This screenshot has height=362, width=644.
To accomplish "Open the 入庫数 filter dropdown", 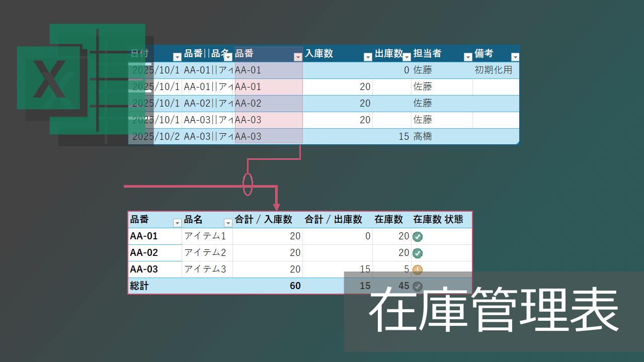I will click(x=367, y=57).
